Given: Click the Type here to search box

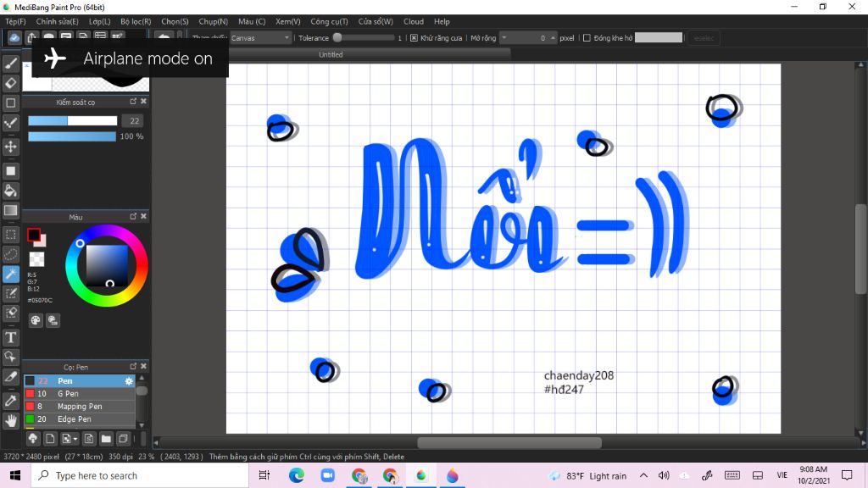Looking at the screenshot, I should (x=138, y=475).
